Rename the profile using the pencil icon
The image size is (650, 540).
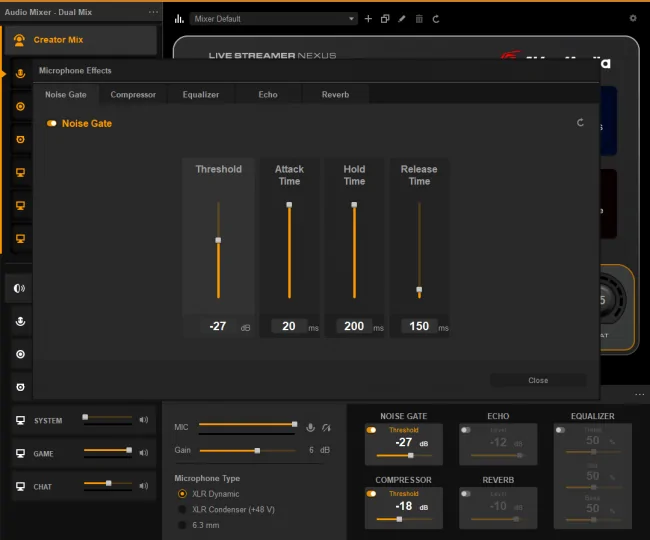pyautogui.click(x=402, y=19)
